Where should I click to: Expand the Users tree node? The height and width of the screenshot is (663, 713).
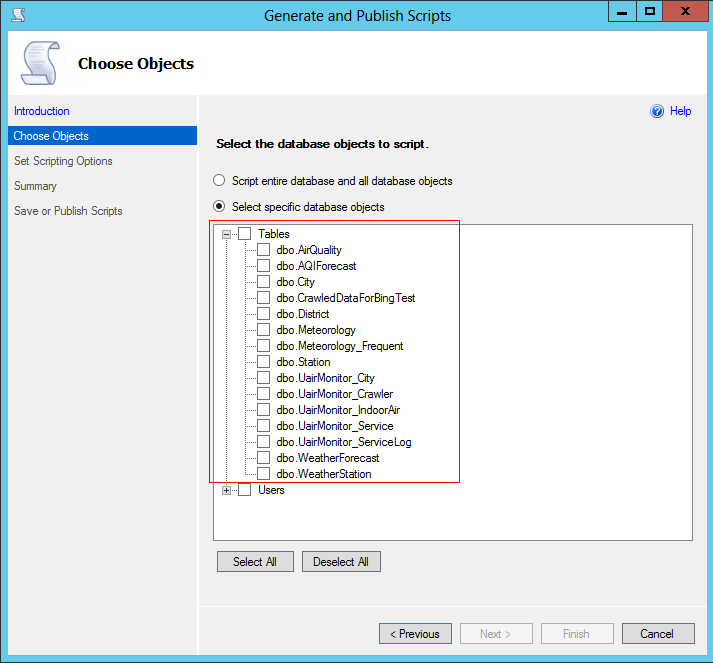click(x=227, y=490)
